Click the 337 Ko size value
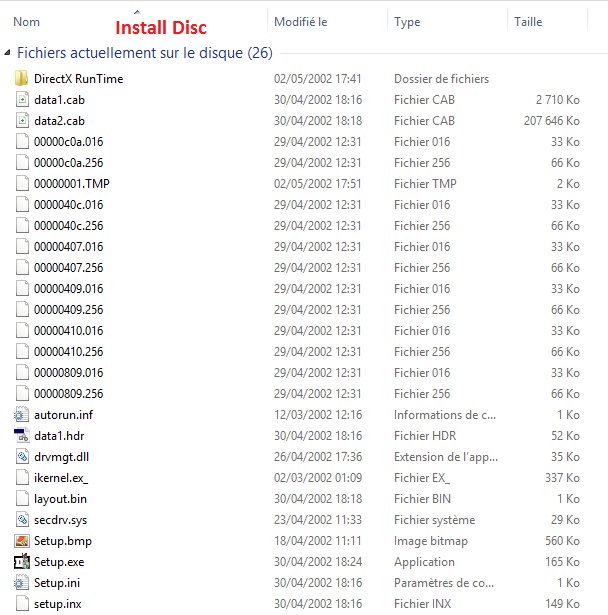The image size is (608, 615). pos(562,478)
